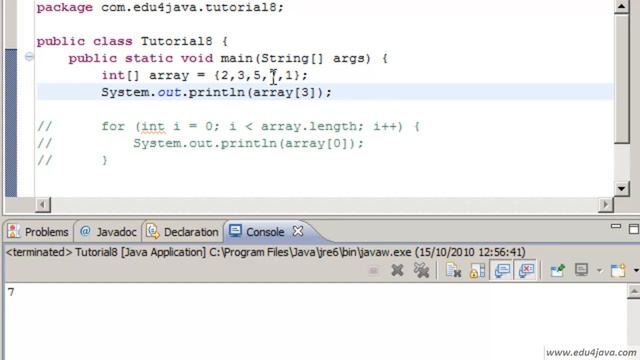
Task: Click the Open Console icon
Action: (618, 271)
